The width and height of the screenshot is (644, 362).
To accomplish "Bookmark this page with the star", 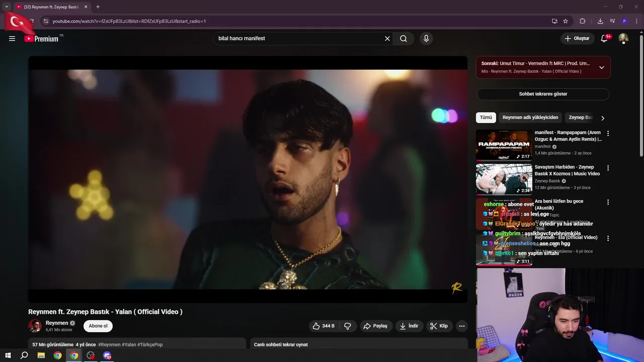I will 566,21.
